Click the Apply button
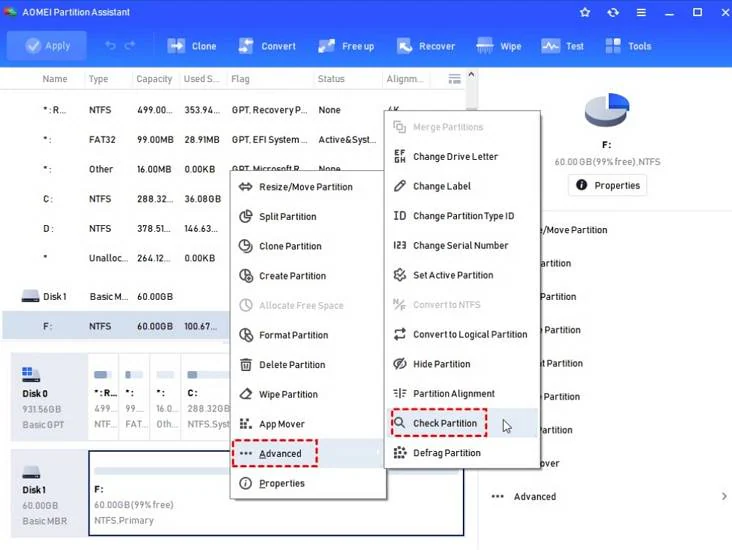This screenshot has width=732, height=550. click(x=47, y=46)
